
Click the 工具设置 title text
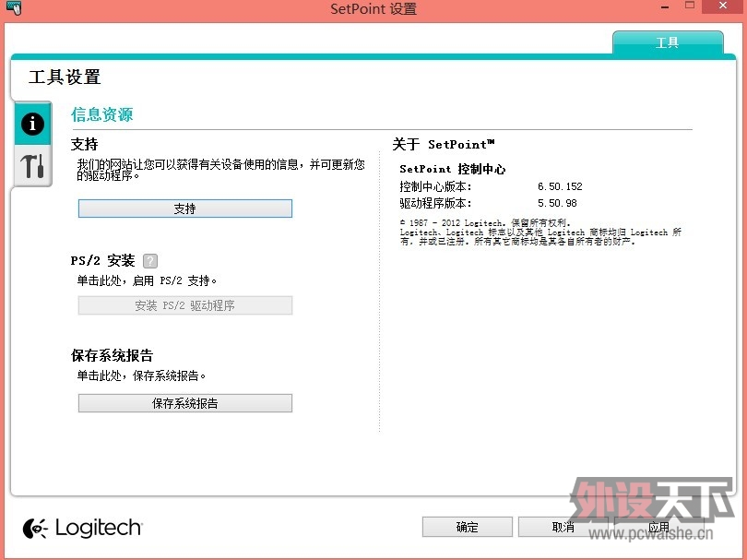point(65,77)
